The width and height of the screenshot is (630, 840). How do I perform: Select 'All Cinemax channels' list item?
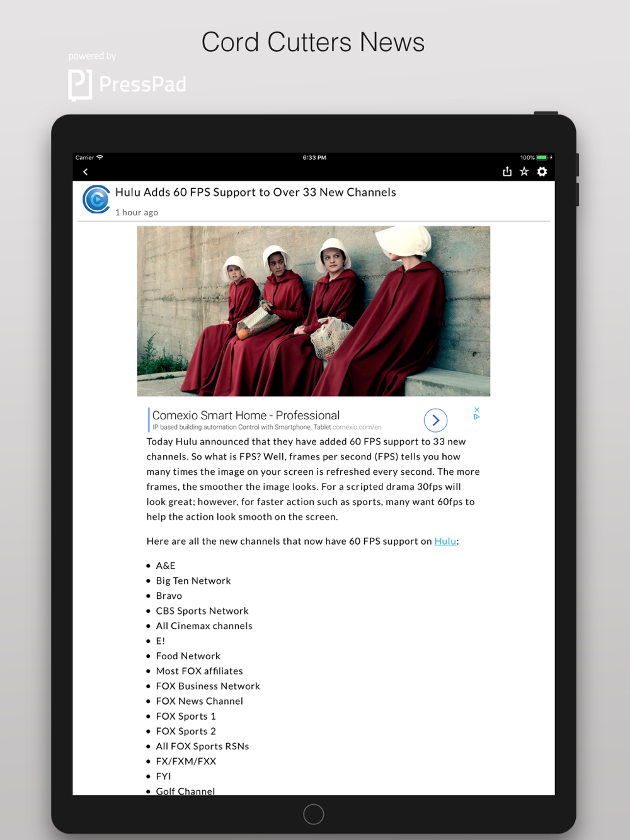point(204,626)
